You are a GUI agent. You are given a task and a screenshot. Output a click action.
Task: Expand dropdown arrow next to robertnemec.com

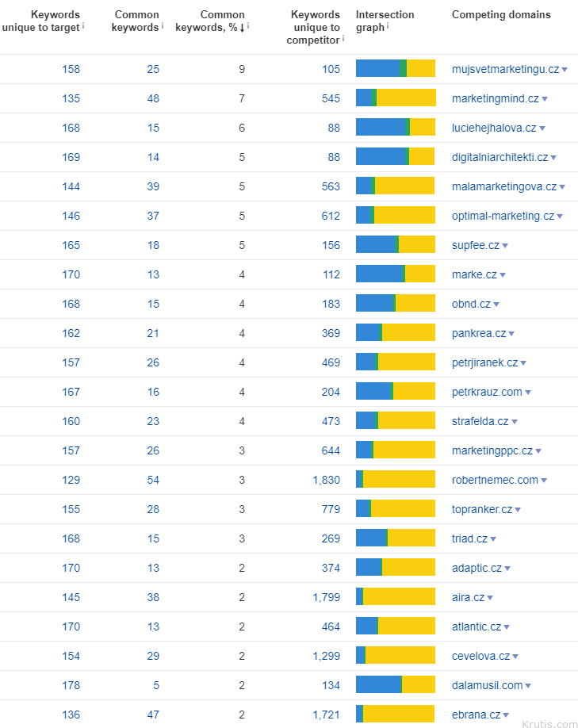pyautogui.click(x=544, y=481)
